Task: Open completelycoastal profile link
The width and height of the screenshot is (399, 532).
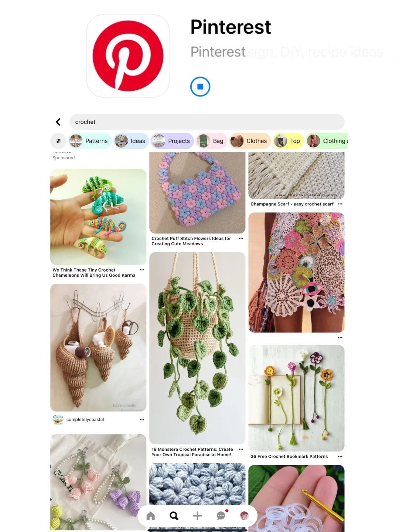Action: pyautogui.click(x=85, y=420)
